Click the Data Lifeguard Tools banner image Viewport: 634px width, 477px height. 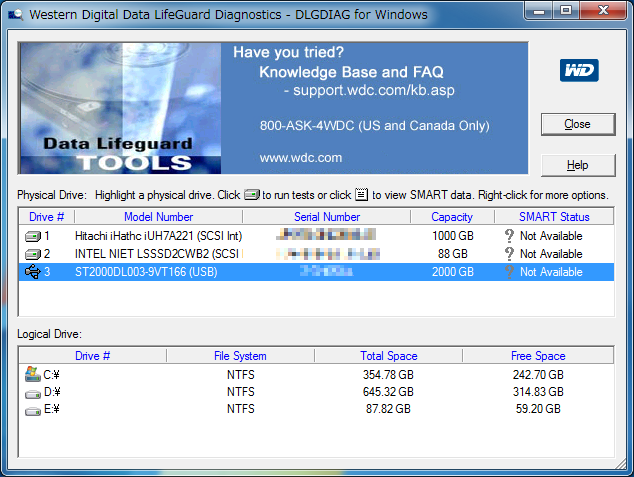[119, 108]
